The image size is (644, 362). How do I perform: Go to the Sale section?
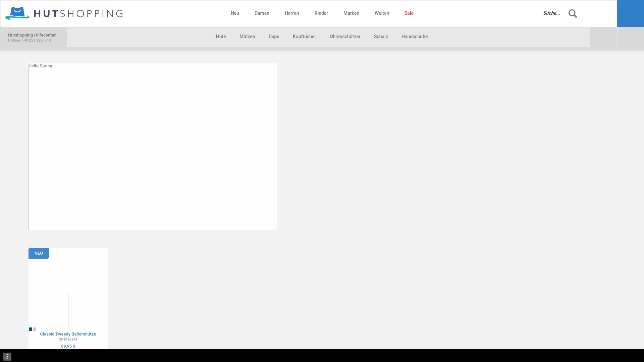tap(409, 13)
